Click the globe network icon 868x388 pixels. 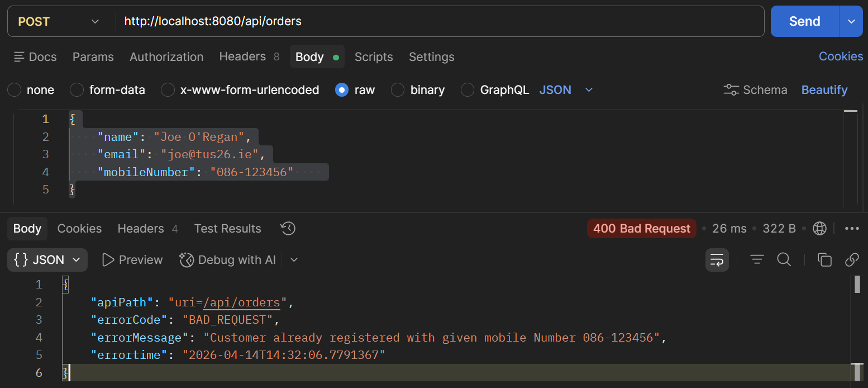pyautogui.click(x=819, y=228)
